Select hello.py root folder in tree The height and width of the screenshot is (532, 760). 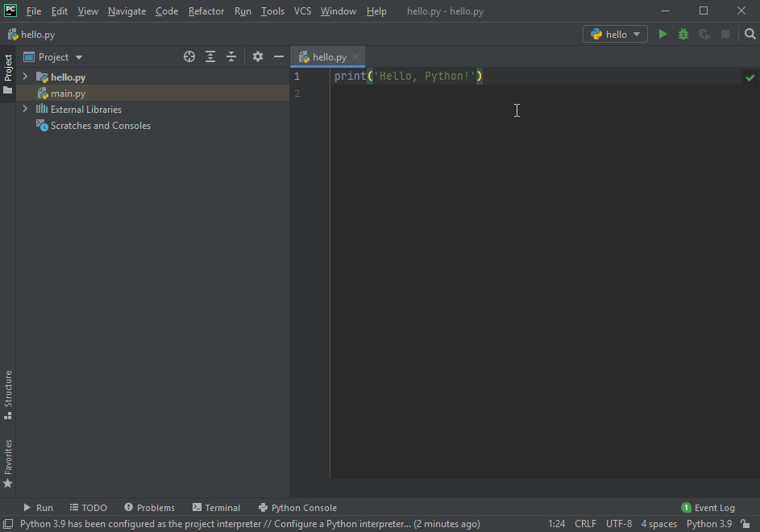click(68, 77)
